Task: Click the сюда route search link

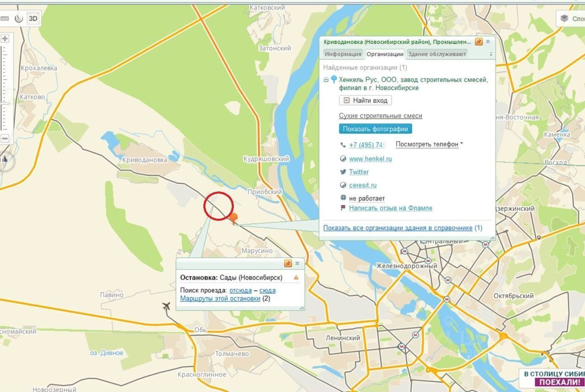Action: 267,291
